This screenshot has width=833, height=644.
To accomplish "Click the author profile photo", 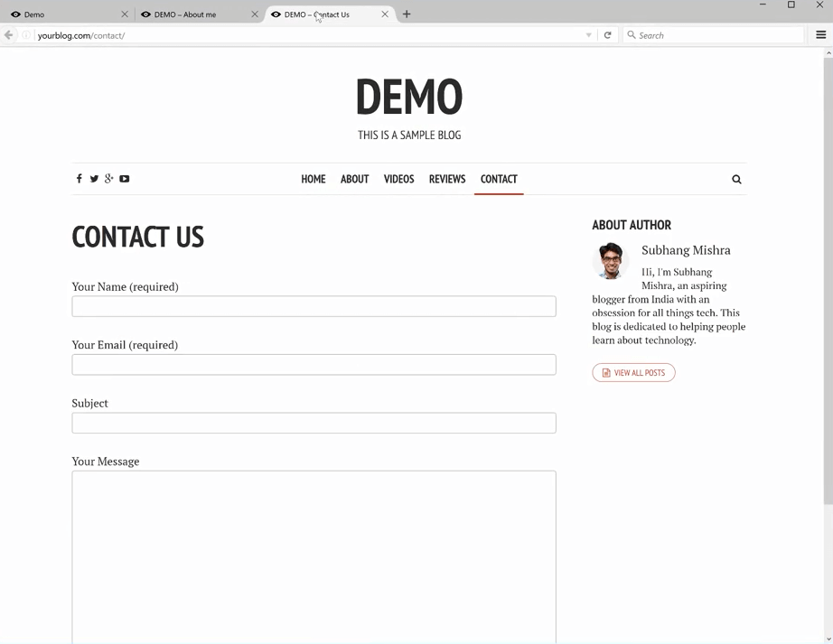I will coord(611,261).
